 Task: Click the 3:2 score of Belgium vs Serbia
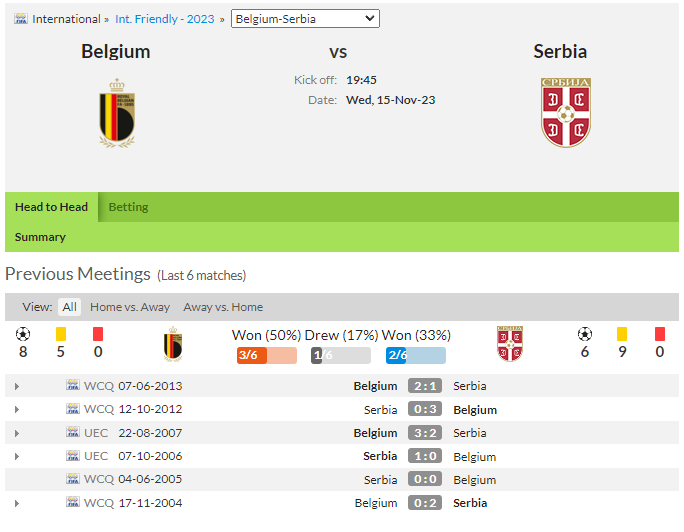425,433
